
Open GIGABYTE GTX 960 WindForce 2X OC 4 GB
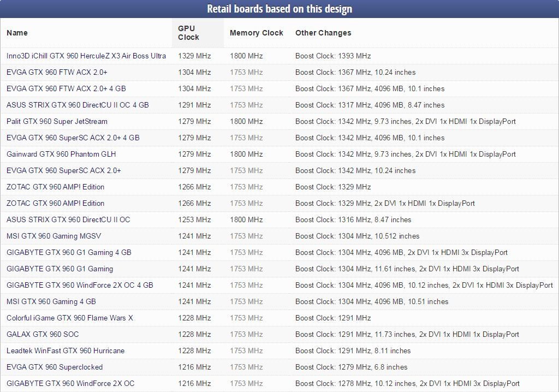click(x=80, y=286)
